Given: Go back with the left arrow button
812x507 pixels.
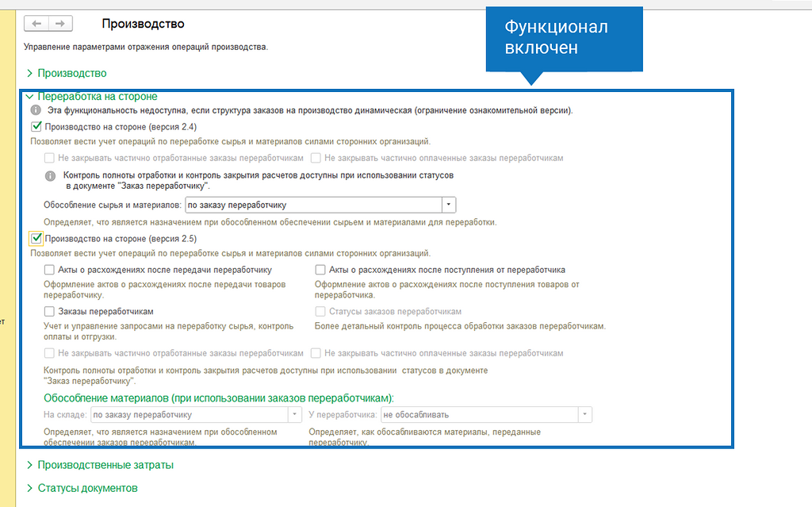Looking at the screenshot, I should click(x=36, y=23).
